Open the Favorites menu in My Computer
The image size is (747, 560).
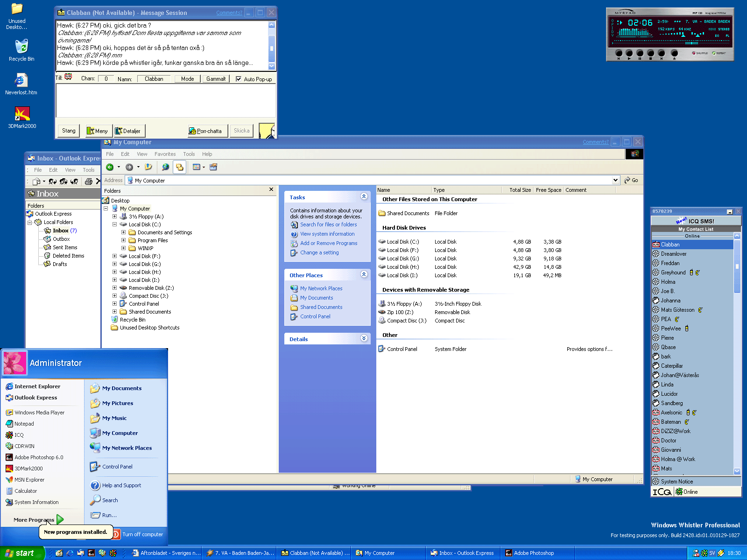(x=165, y=154)
